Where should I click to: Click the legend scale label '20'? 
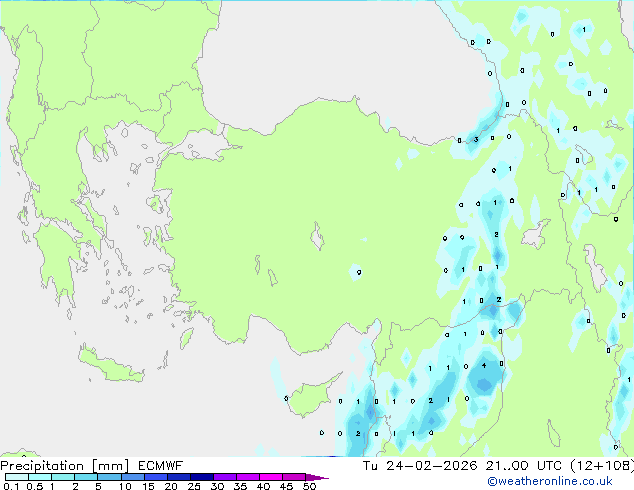pos(171,486)
